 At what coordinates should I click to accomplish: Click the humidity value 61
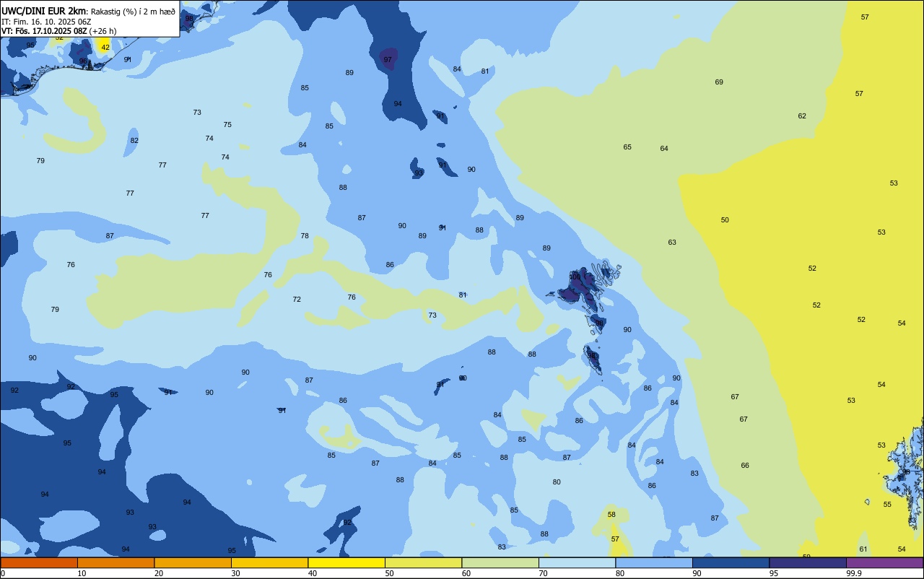(x=863, y=549)
